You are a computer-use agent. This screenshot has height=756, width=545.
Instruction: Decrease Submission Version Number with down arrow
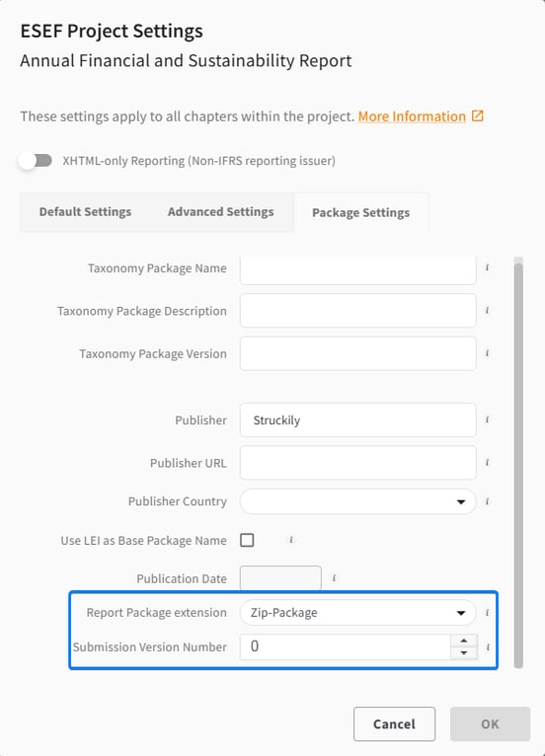pyautogui.click(x=464, y=652)
